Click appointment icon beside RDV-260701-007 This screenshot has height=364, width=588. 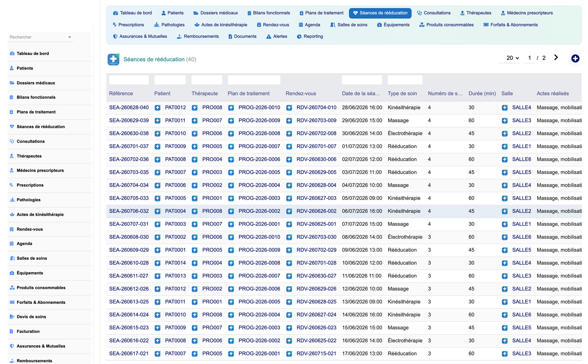click(x=289, y=146)
